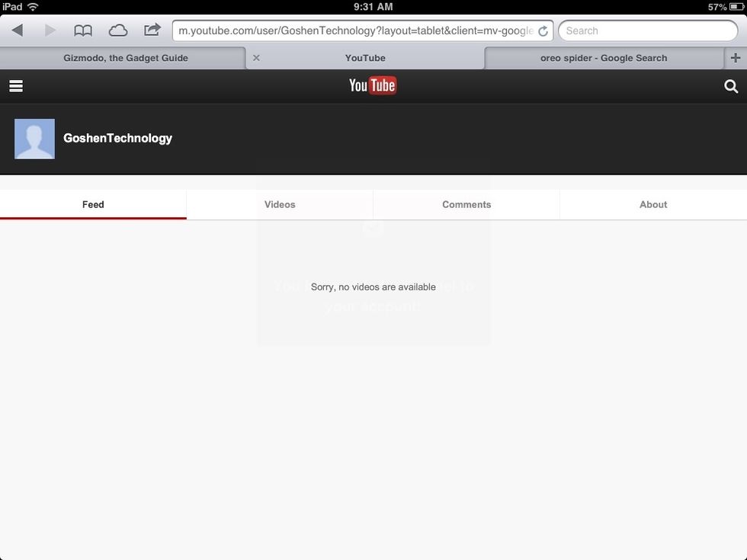Tap the GoshenTechnology channel name
Image resolution: width=747 pixels, height=560 pixels.
pos(117,138)
